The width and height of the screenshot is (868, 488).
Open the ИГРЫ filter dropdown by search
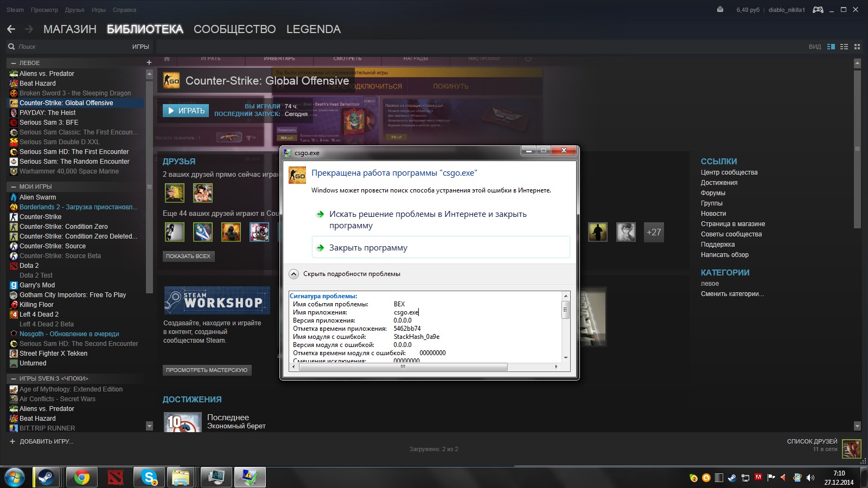tap(141, 47)
